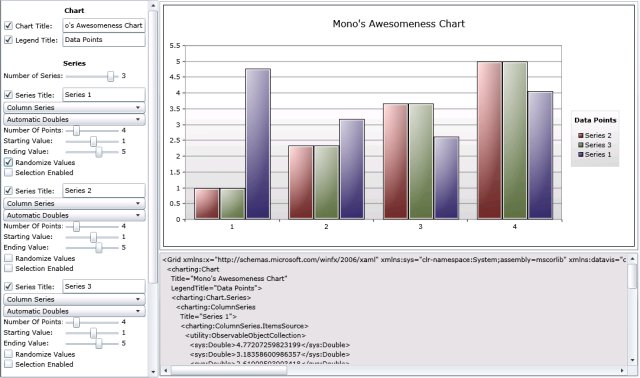The width and height of the screenshot is (640, 378).
Task: Click the LegendTitle="Data Points" XAML line
Action: (x=216, y=288)
